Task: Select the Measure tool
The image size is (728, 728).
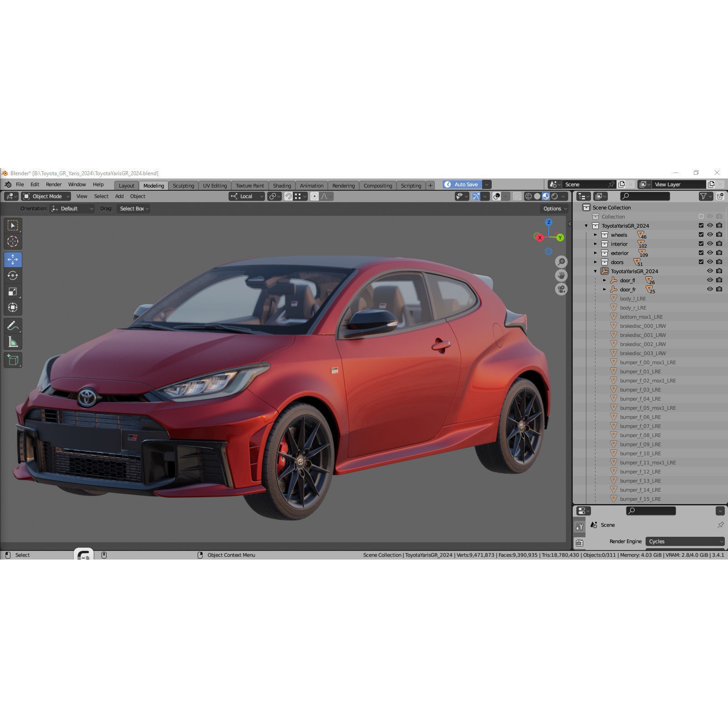Action: (x=13, y=342)
